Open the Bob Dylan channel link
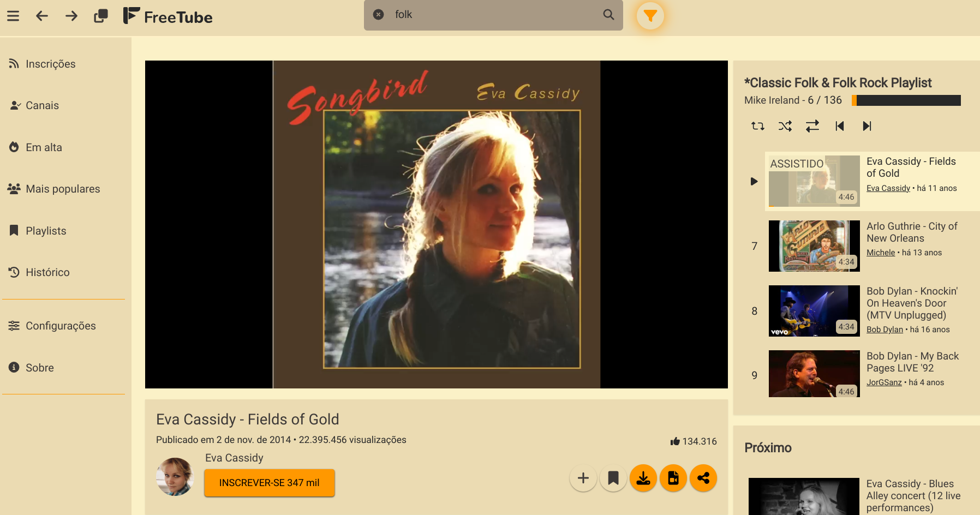This screenshot has width=980, height=515. coord(885,330)
